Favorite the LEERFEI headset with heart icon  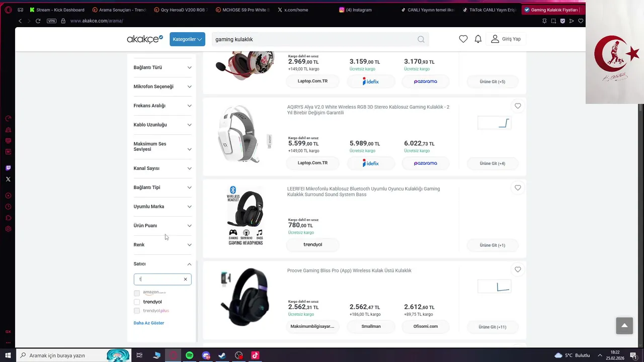(x=518, y=188)
